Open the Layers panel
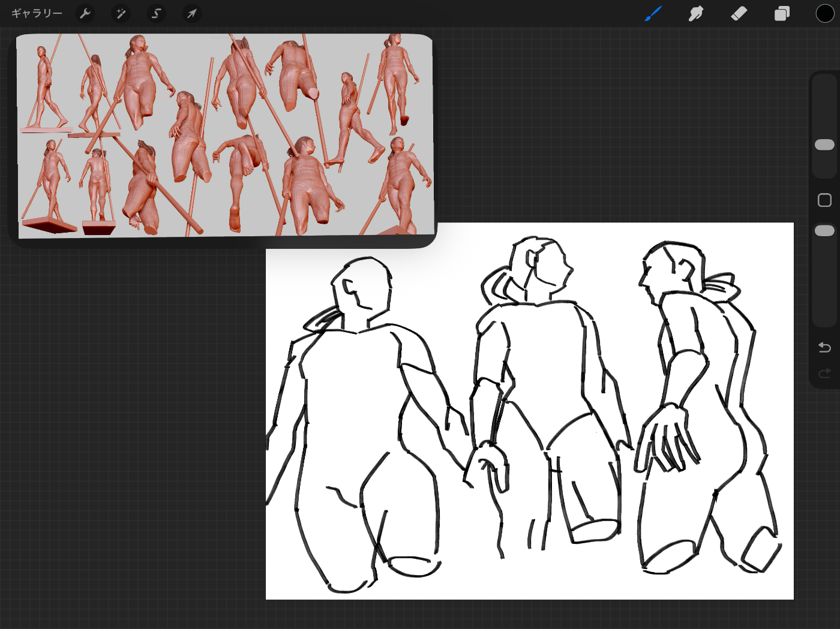The height and width of the screenshot is (629, 840). 782,13
